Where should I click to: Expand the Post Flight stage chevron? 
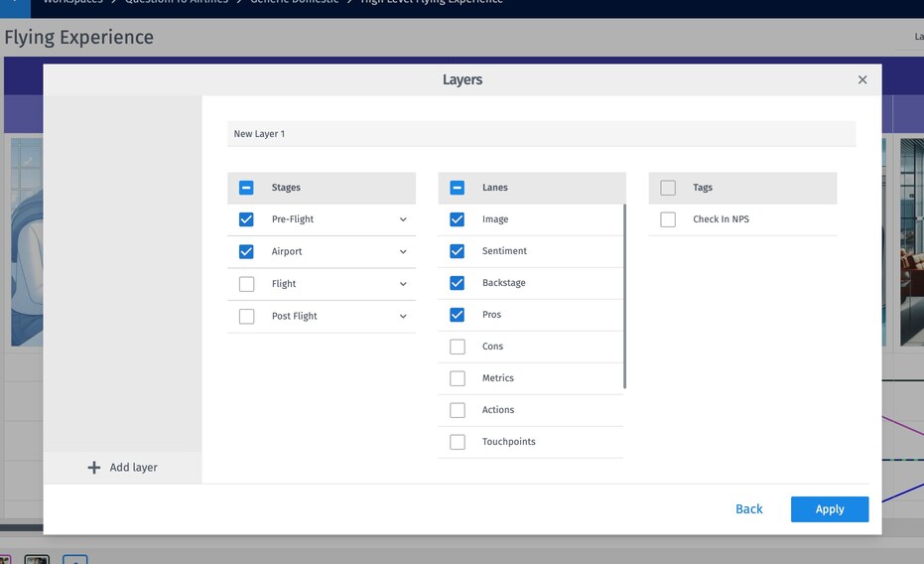tap(403, 317)
